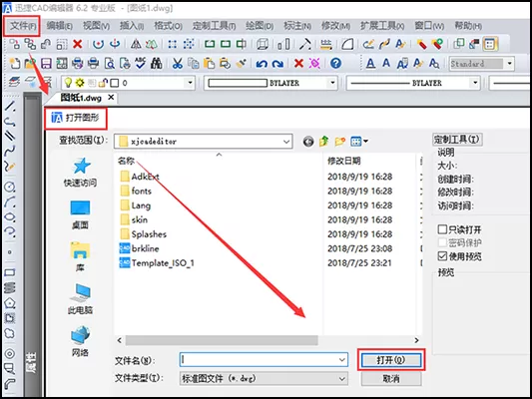Screen dimensions: 532x399
Task: Toggle the layer freeze sun icon
Action: [x=80, y=83]
